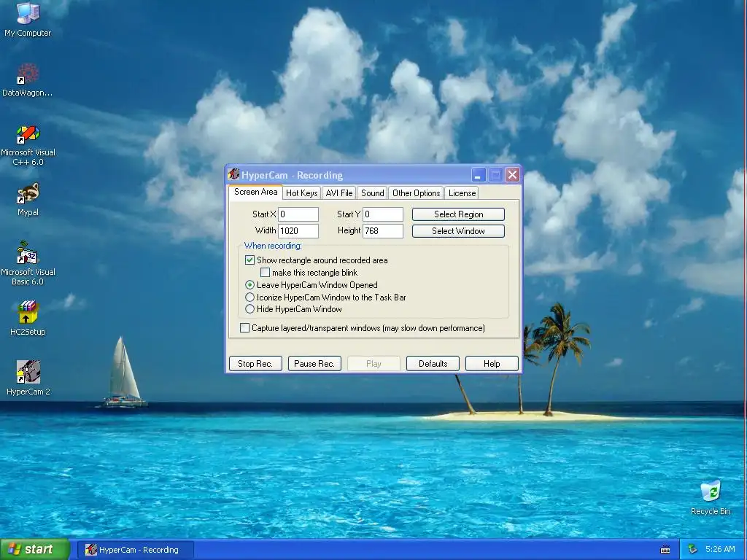The image size is (747, 560).
Task: Enable make this rectangle blink
Action: tap(265, 273)
